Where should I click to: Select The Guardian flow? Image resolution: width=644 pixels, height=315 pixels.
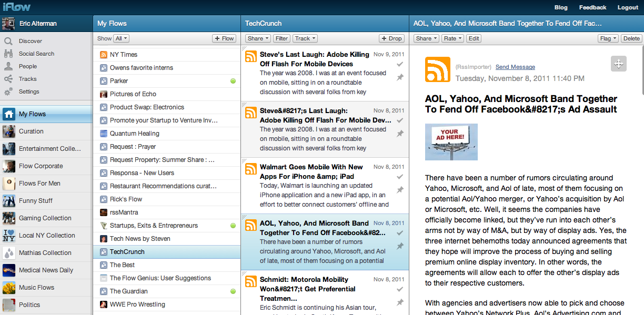click(167, 291)
